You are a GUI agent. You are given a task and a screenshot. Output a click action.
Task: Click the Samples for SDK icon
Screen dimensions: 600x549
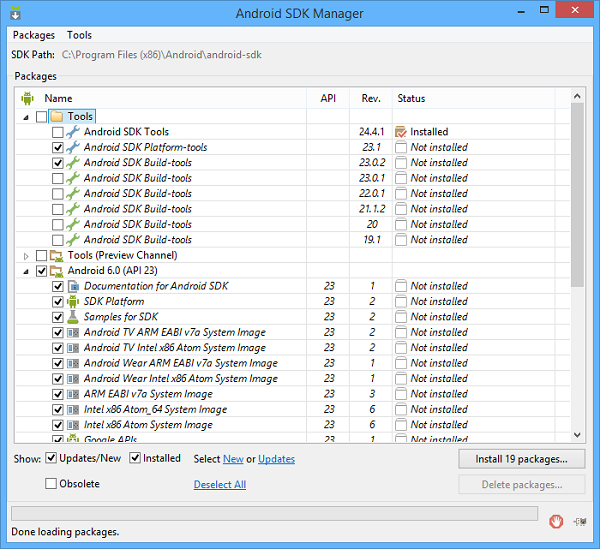tap(72, 317)
